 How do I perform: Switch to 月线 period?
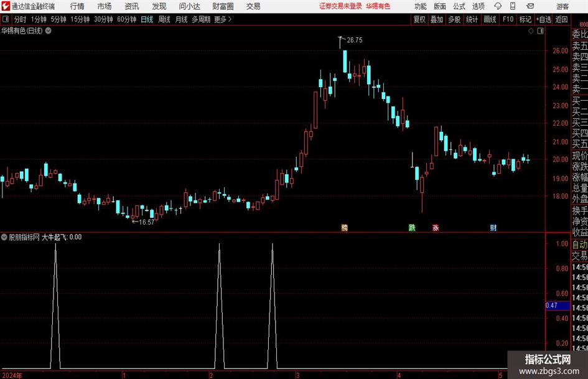(x=182, y=19)
